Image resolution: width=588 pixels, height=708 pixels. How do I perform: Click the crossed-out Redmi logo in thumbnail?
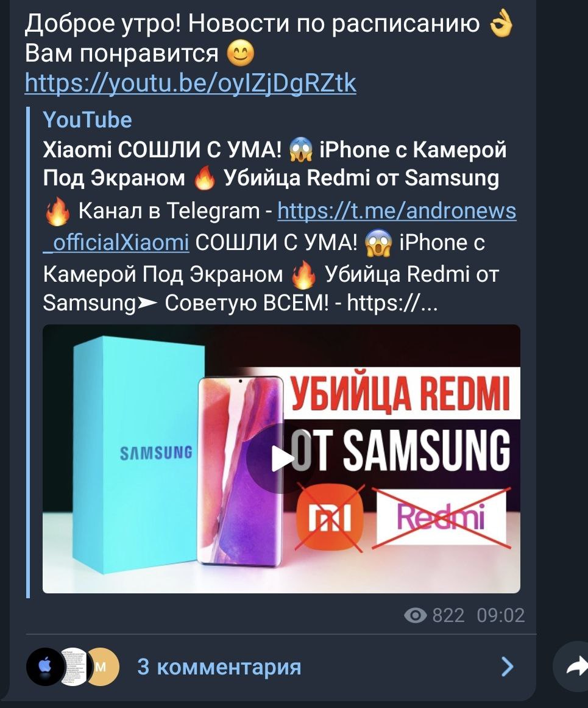coord(441,518)
